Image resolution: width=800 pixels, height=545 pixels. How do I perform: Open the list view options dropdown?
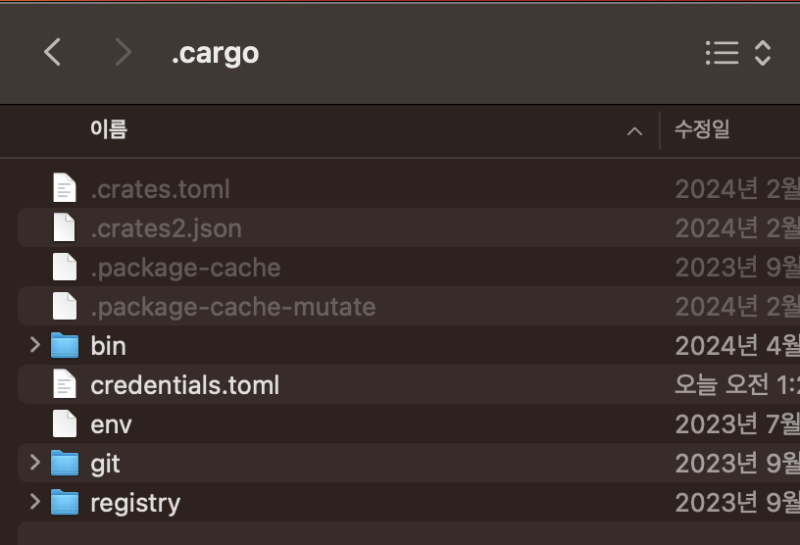pos(738,53)
